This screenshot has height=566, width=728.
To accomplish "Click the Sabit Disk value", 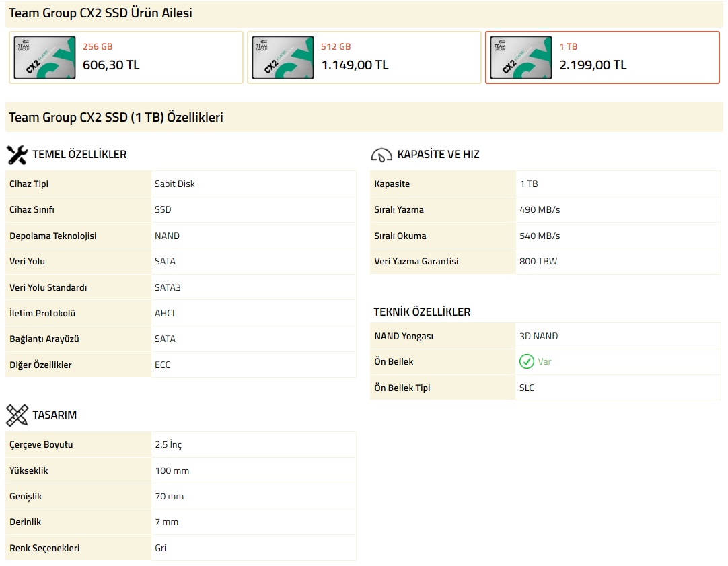I will pos(174,184).
